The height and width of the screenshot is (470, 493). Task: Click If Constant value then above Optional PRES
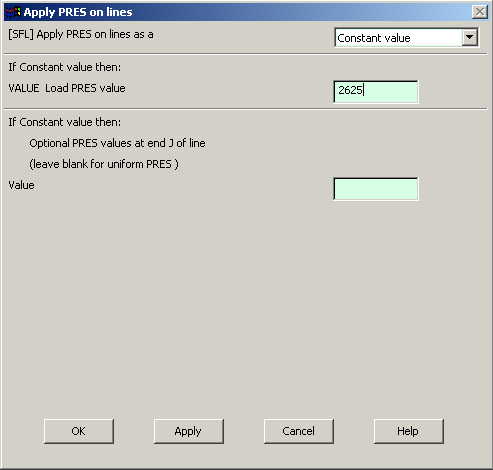pyautogui.click(x=65, y=122)
